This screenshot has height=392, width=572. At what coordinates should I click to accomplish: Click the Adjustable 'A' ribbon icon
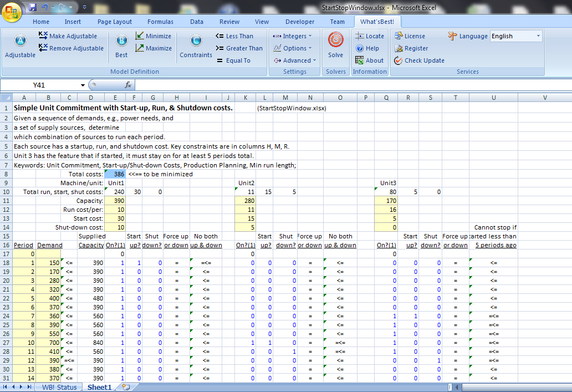(20, 40)
